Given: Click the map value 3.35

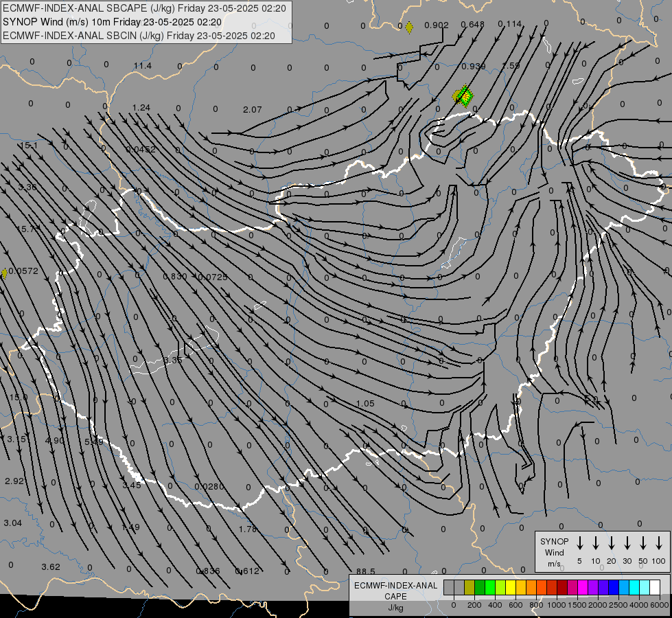Looking at the screenshot, I should point(173,360).
